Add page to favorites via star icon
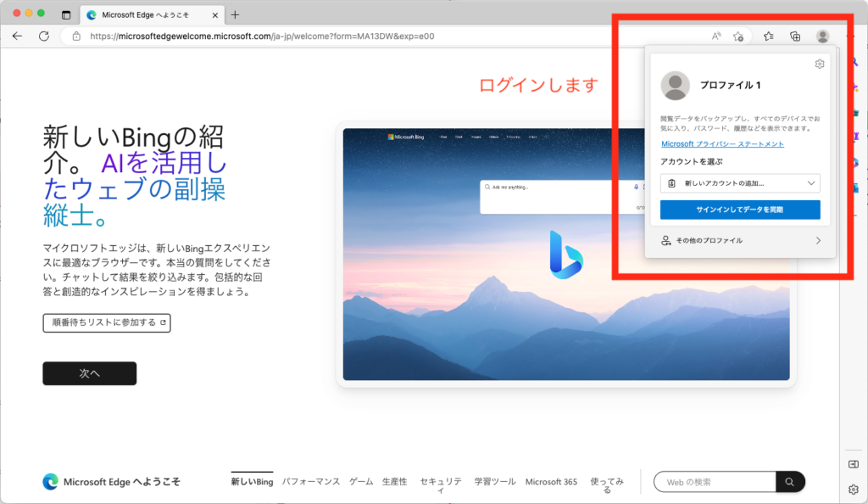Image resolution: width=868 pixels, height=504 pixels. (738, 36)
